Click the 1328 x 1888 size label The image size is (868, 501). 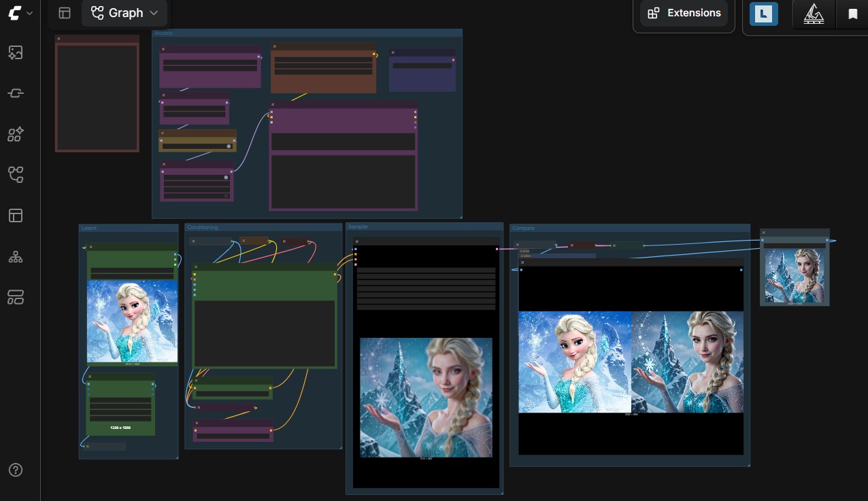point(120,428)
